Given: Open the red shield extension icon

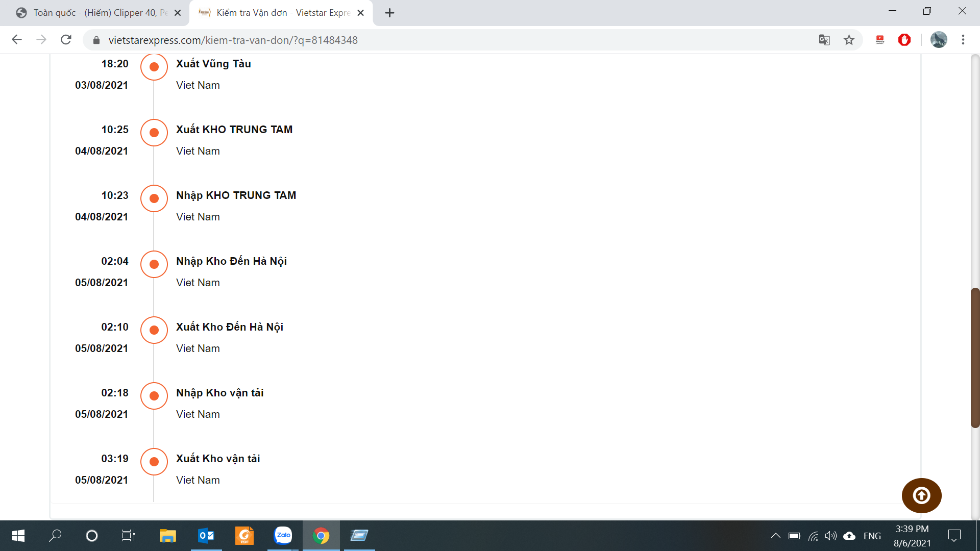Looking at the screenshot, I should (x=904, y=40).
